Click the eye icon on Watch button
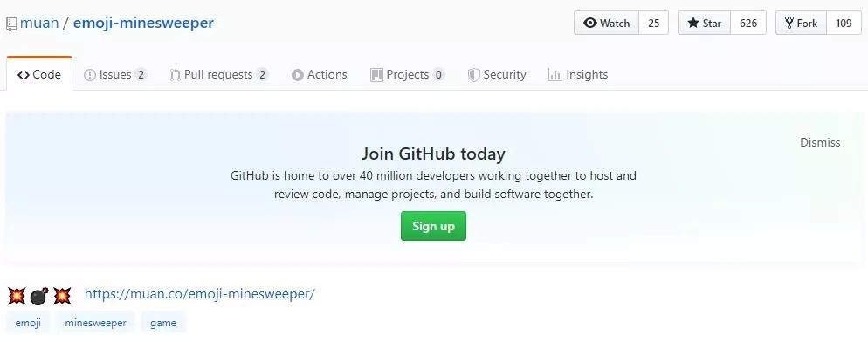The height and width of the screenshot is (342, 868). [590, 24]
